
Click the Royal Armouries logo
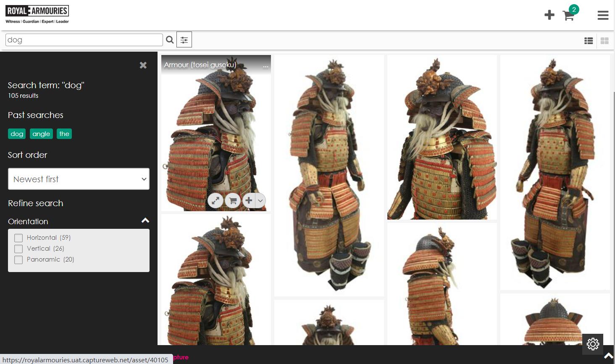[37, 15]
